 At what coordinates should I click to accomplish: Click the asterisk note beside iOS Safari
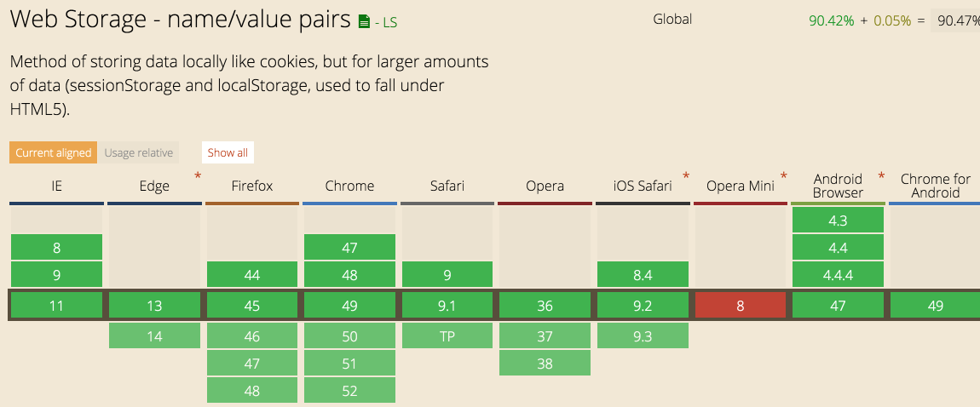tap(686, 176)
